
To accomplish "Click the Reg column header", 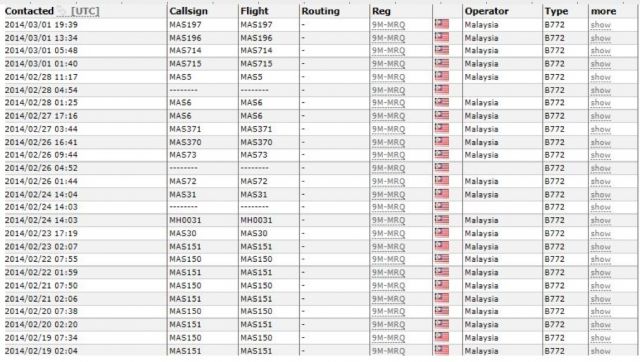I will [381, 11].
